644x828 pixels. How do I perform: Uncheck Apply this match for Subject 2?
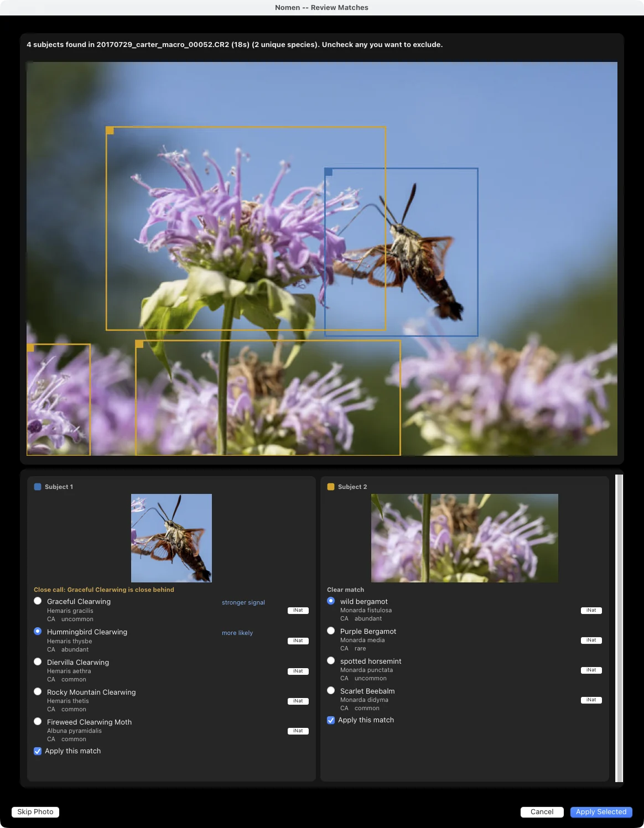pos(331,720)
